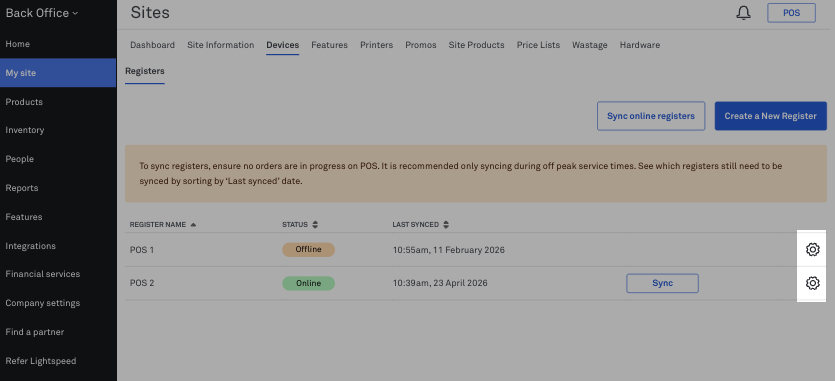The width and height of the screenshot is (835, 381).
Task: Open the Features tab in Sites
Action: 330,45
